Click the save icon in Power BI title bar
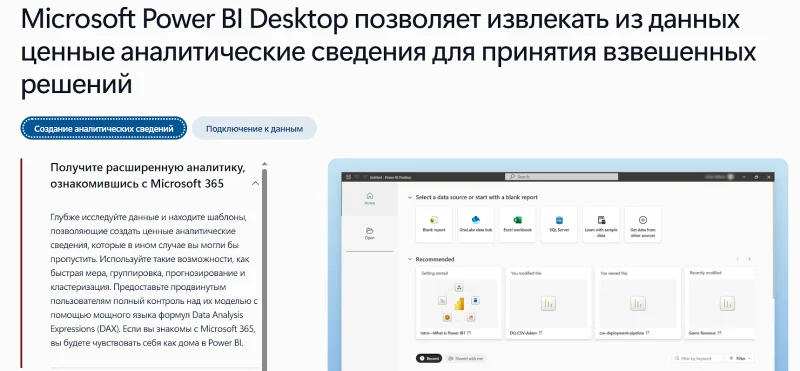This screenshot has height=371, width=800. [x=348, y=177]
